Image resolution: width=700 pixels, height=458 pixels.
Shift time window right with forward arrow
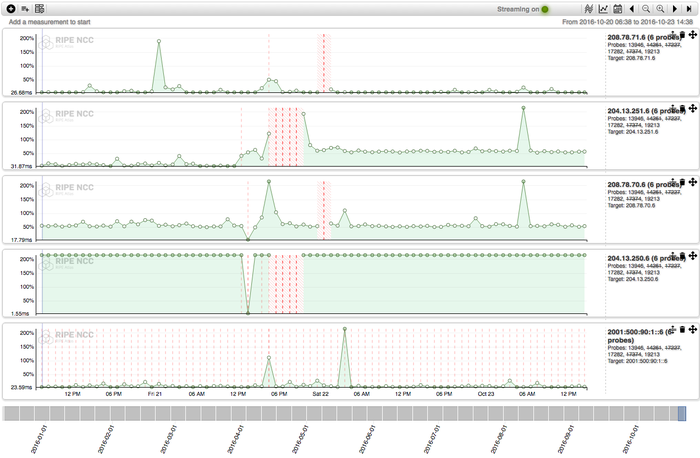pos(675,8)
